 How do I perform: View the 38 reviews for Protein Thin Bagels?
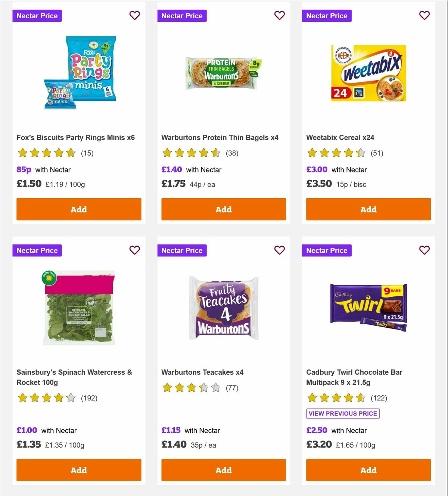click(232, 153)
